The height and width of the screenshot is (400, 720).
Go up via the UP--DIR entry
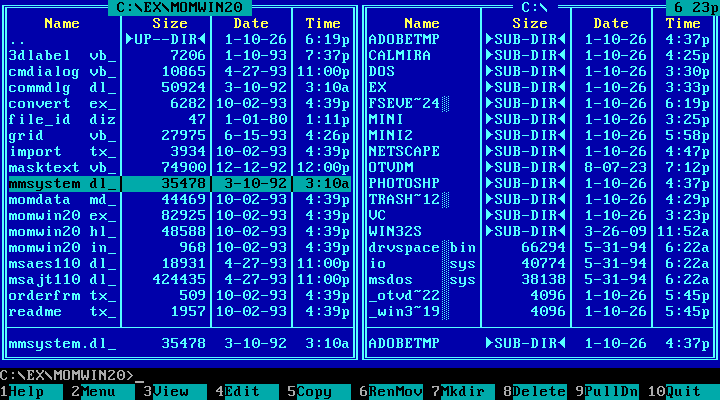[x=168, y=39]
